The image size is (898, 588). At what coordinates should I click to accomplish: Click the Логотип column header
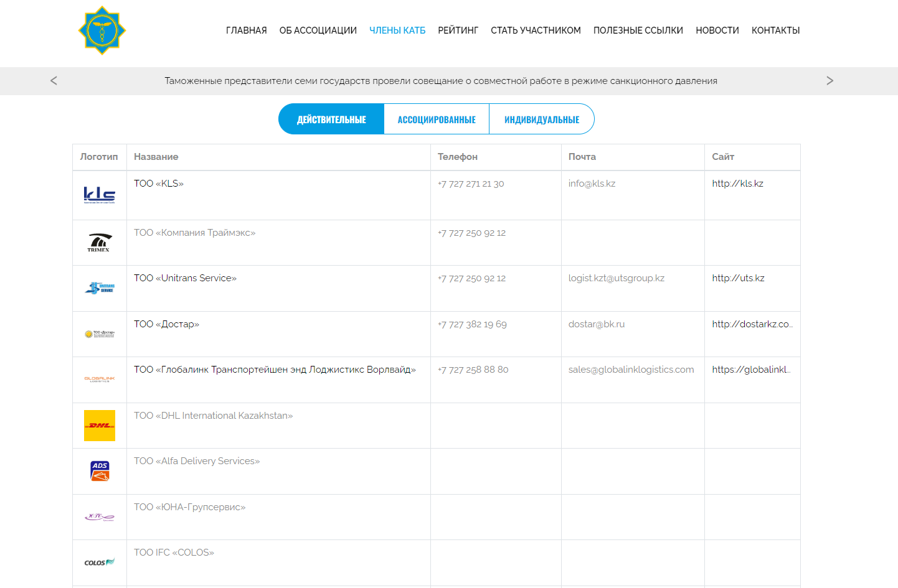(x=99, y=157)
